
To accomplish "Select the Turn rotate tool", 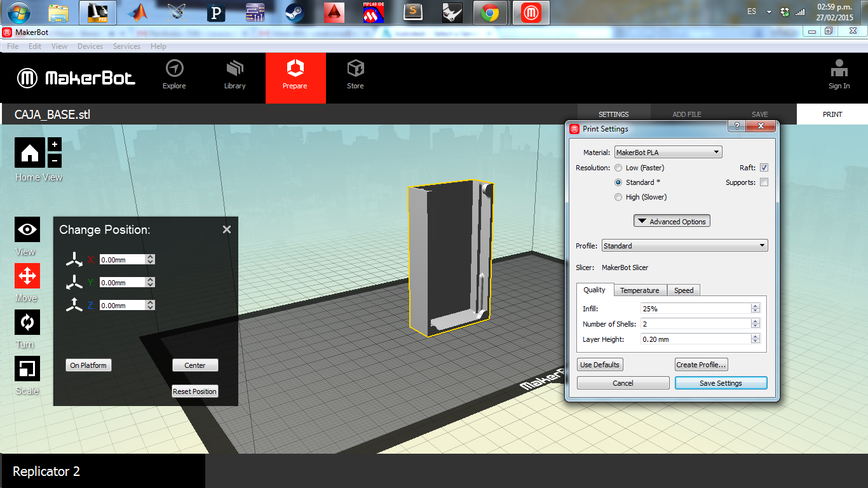I will click(x=27, y=322).
